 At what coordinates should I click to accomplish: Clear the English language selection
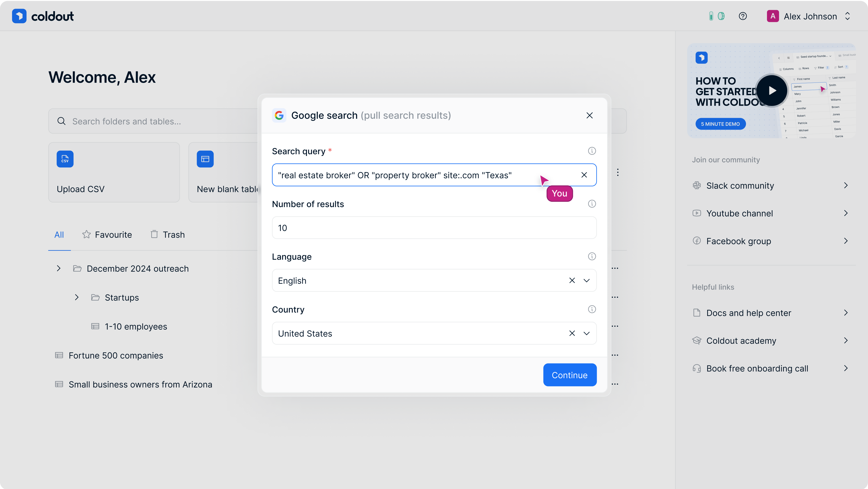click(572, 281)
